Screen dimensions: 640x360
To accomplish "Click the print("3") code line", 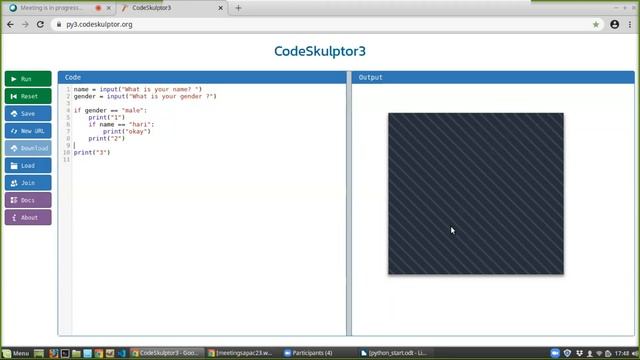I will [x=92, y=152].
